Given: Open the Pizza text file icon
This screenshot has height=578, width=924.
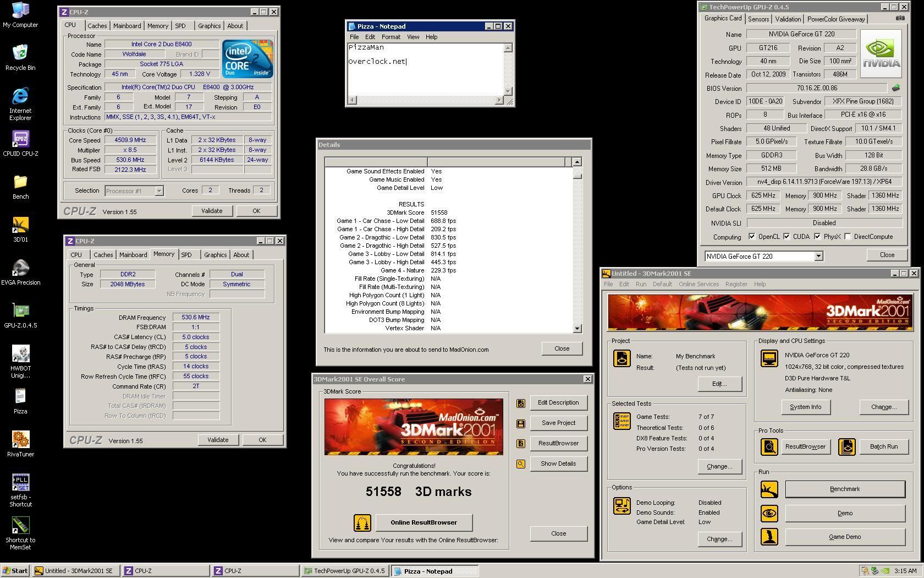Looking at the screenshot, I should click(x=20, y=401).
